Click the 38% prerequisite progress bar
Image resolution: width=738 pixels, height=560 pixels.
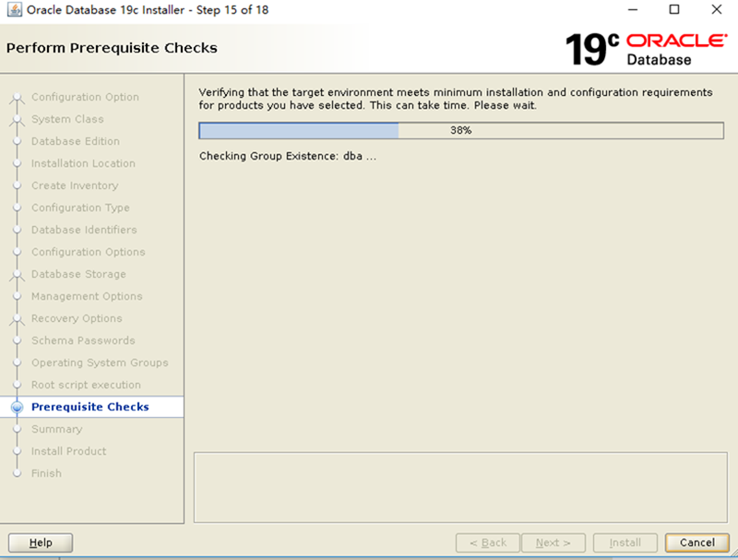461,130
